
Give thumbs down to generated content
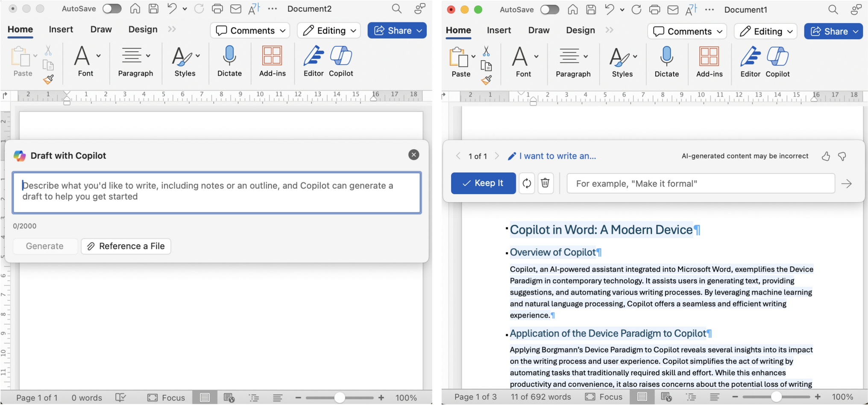click(x=842, y=156)
